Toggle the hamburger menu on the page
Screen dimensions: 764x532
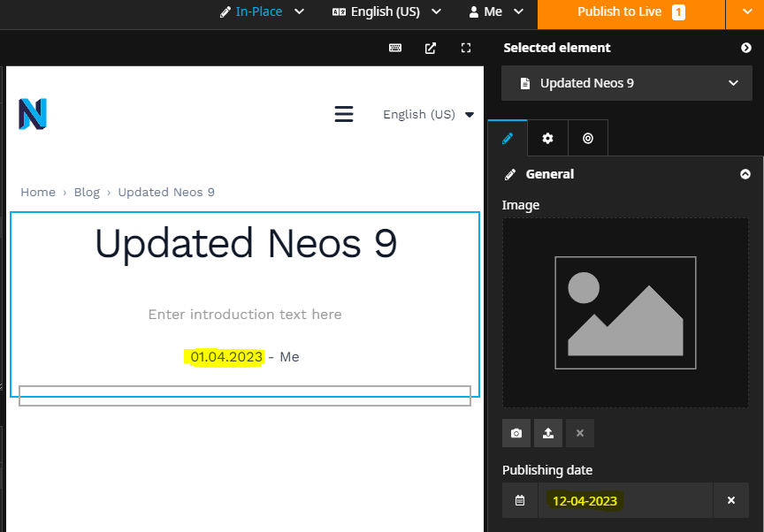[344, 114]
